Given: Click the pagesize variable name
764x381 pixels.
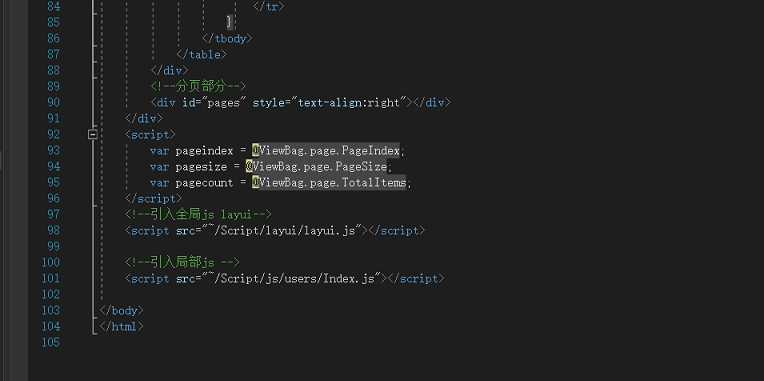Looking at the screenshot, I should (x=201, y=167).
